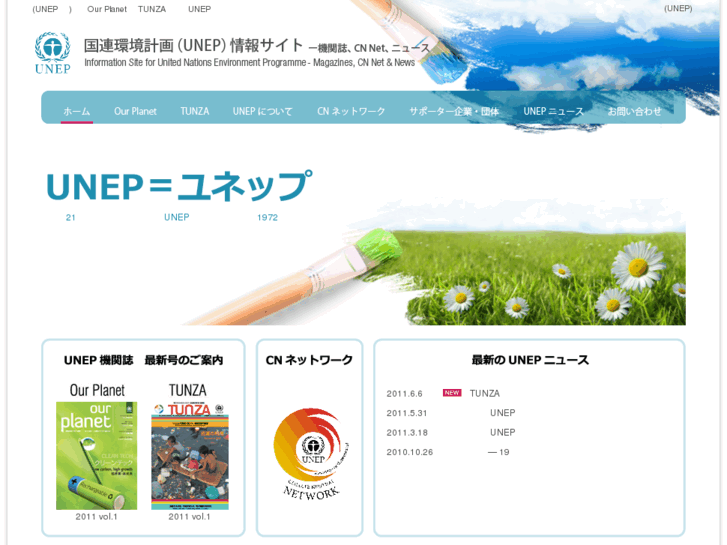Click the site title 国連環境計画 (UNEP) 情報サイト

[x=193, y=45]
